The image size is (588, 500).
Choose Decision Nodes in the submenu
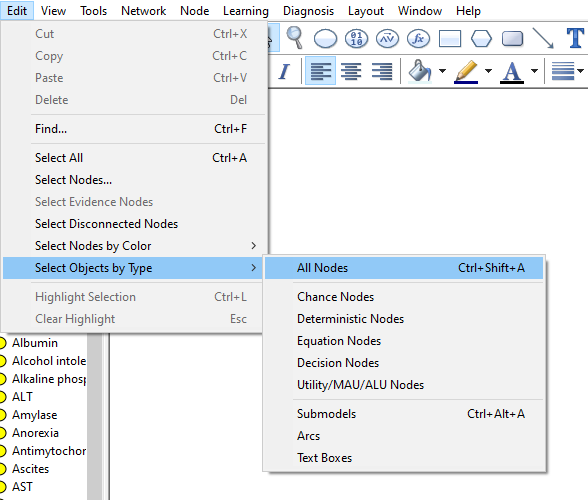[404, 363]
